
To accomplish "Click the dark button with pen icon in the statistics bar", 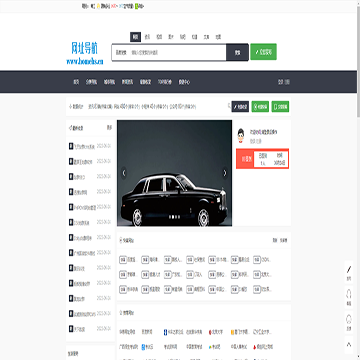I will [240, 107].
